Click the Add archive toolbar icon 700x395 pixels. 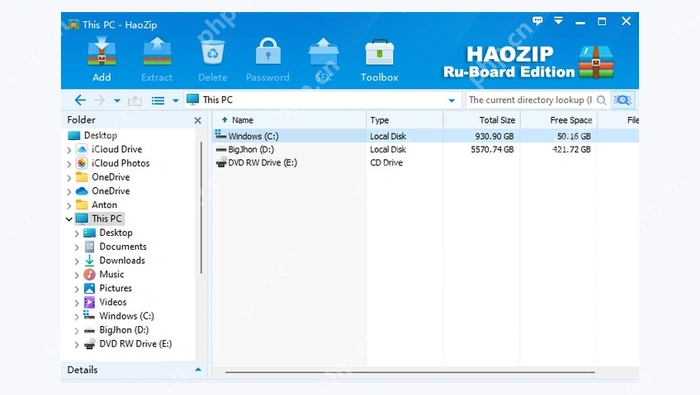[x=102, y=53]
